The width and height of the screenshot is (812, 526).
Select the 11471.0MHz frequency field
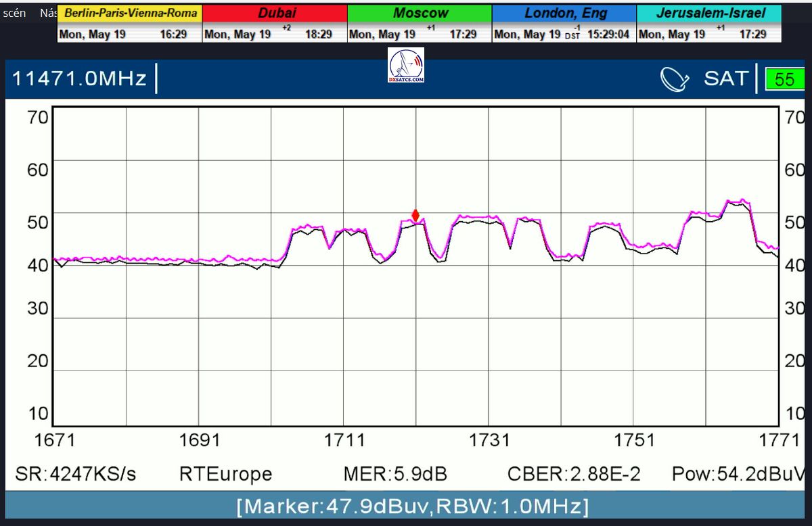pos(80,79)
